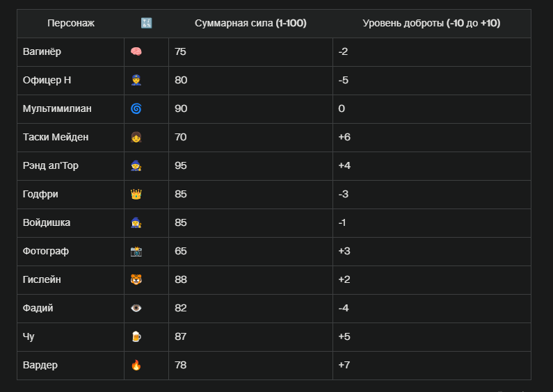553x392 pixels.
Task: Click the beer mug emoji beside Чу
Action: pos(136,336)
